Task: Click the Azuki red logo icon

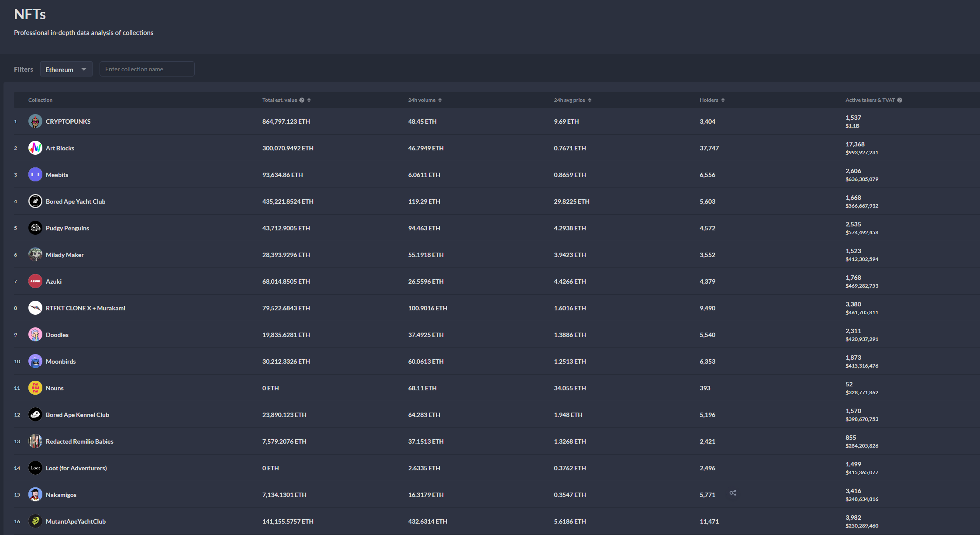Action: (x=35, y=281)
